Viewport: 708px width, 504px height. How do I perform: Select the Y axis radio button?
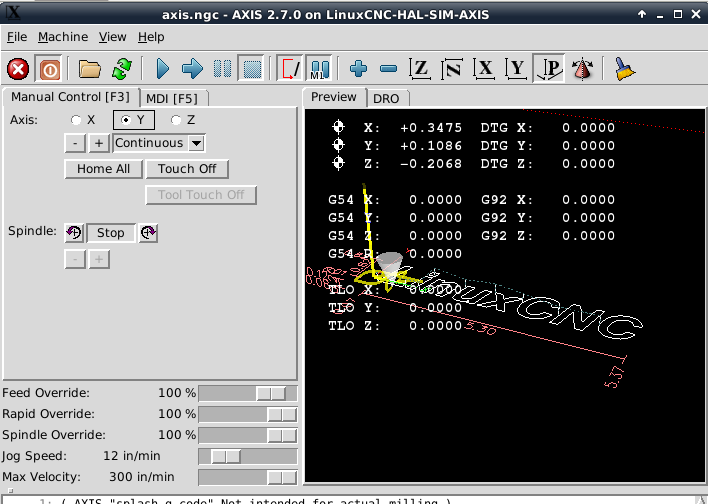pyautogui.click(x=134, y=120)
